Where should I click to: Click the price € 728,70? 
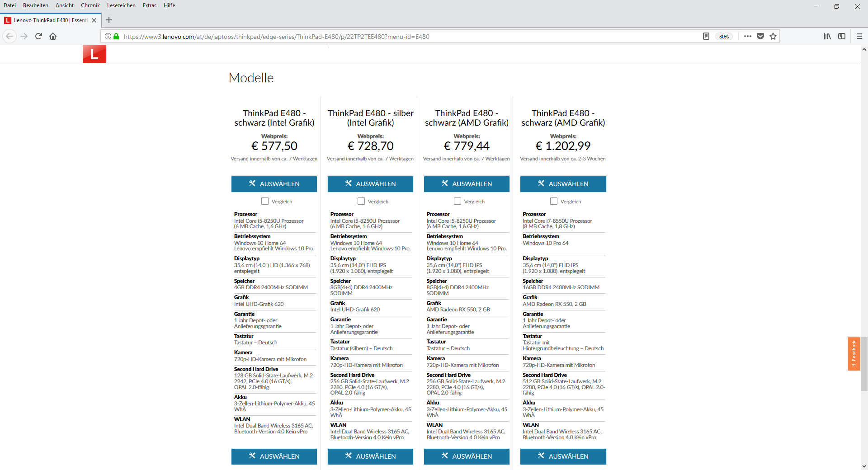coord(371,146)
